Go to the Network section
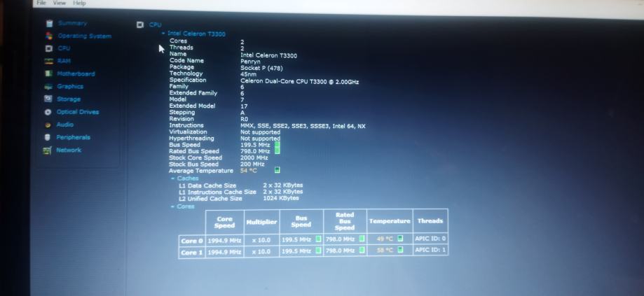This screenshot has height=296, width=644. pyautogui.click(x=69, y=150)
